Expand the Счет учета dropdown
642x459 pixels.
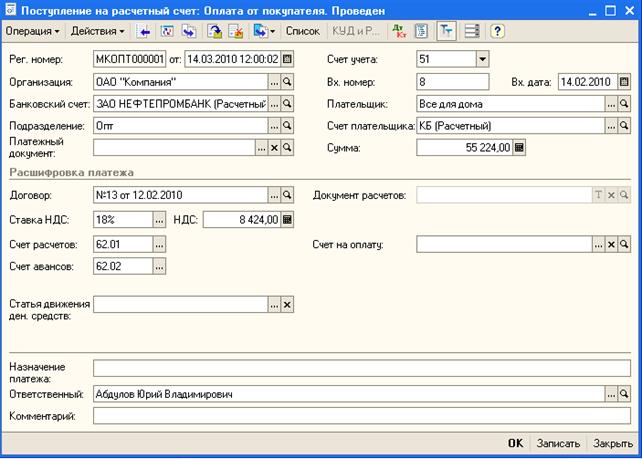482,59
